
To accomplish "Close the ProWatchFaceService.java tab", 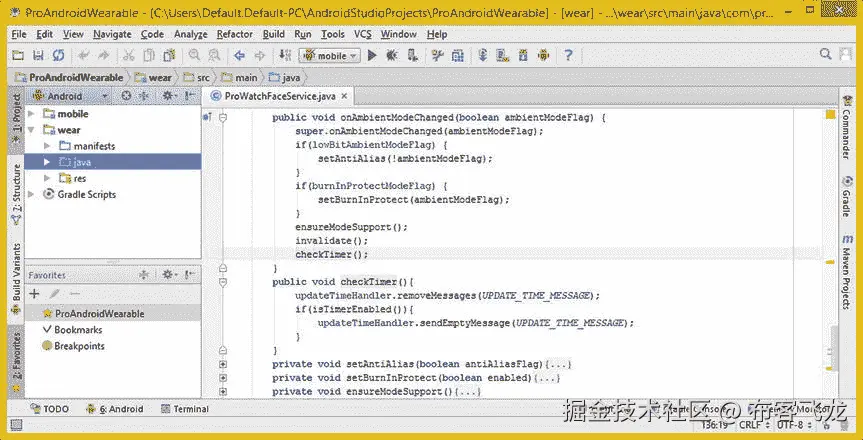I will 345,96.
